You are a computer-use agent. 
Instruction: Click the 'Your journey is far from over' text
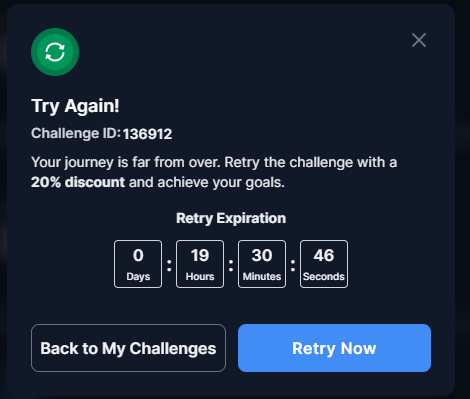pyautogui.click(x=126, y=162)
